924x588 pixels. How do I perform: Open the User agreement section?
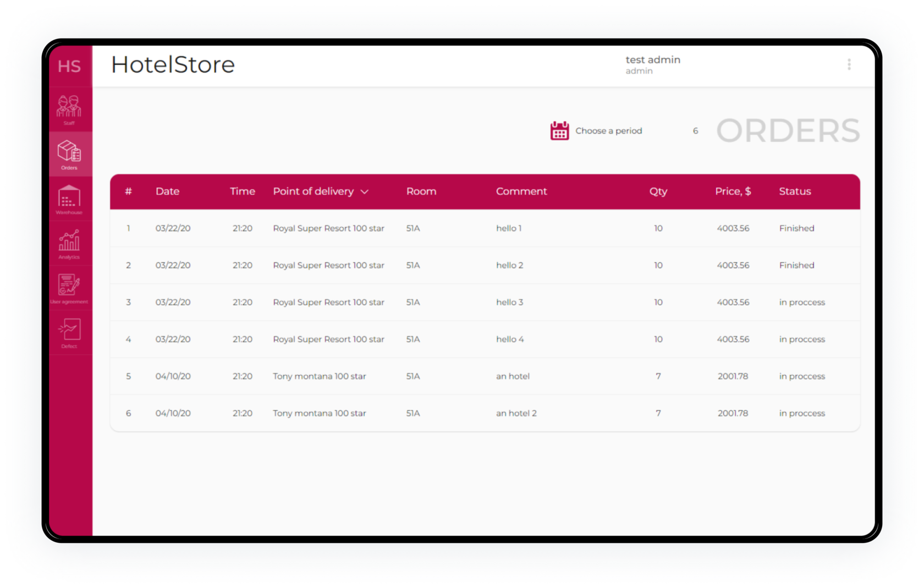tap(69, 288)
